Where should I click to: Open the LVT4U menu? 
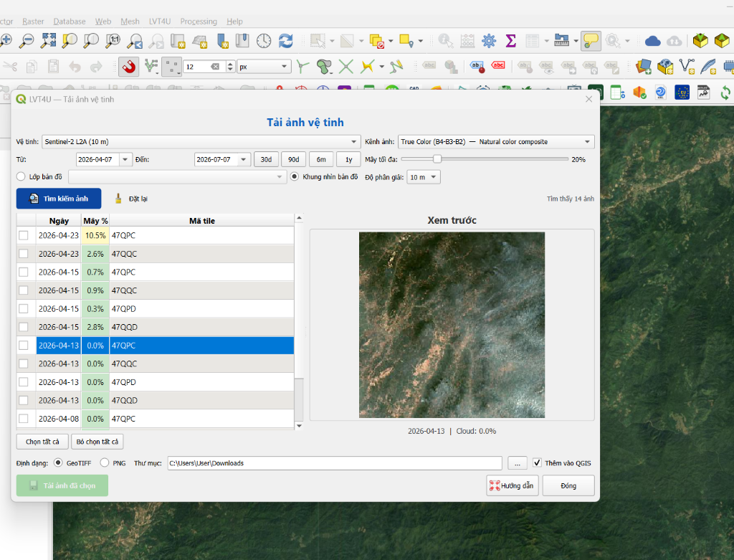160,22
